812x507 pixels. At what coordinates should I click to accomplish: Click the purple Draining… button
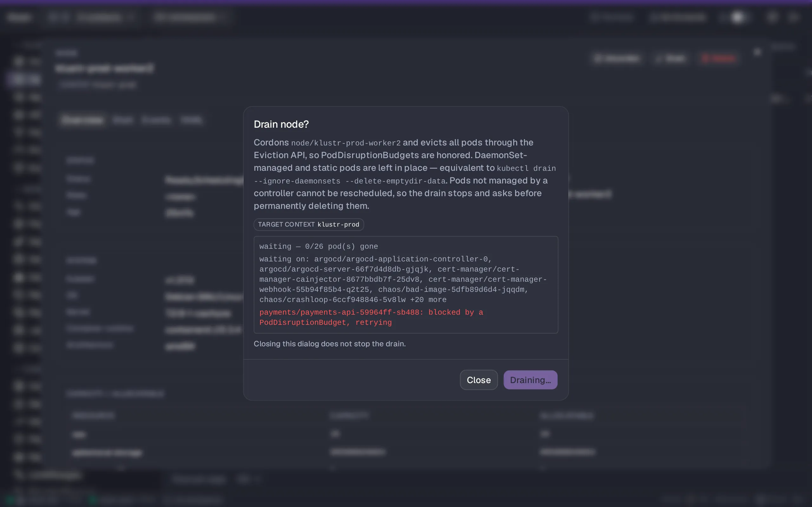point(530,380)
